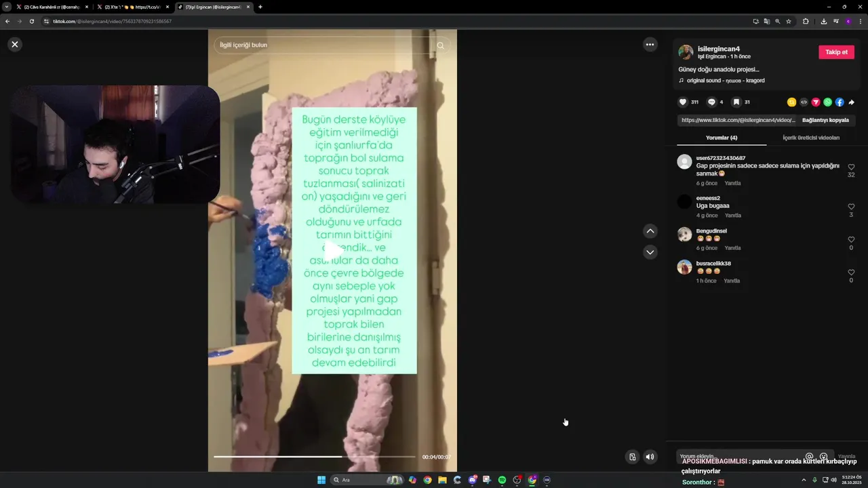Like user672323430687's comment
The width and height of the screenshot is (868, 488).
tap(851, 167)
